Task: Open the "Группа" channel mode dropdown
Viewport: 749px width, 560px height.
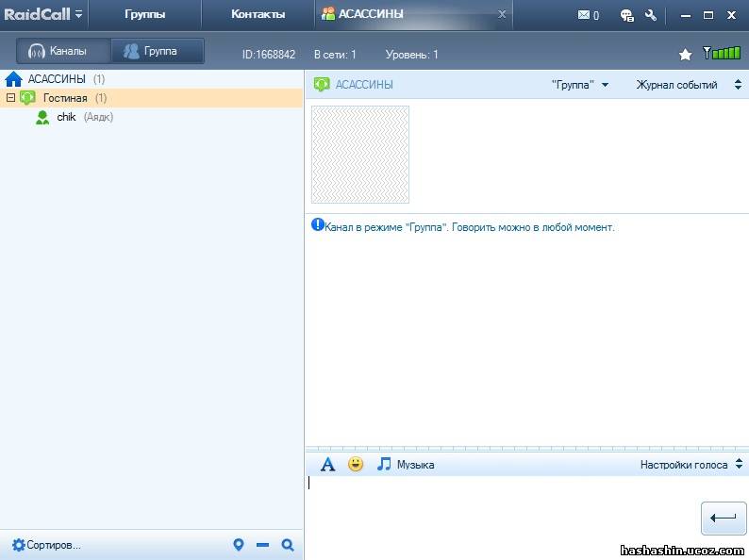Action: click(580, 85)
